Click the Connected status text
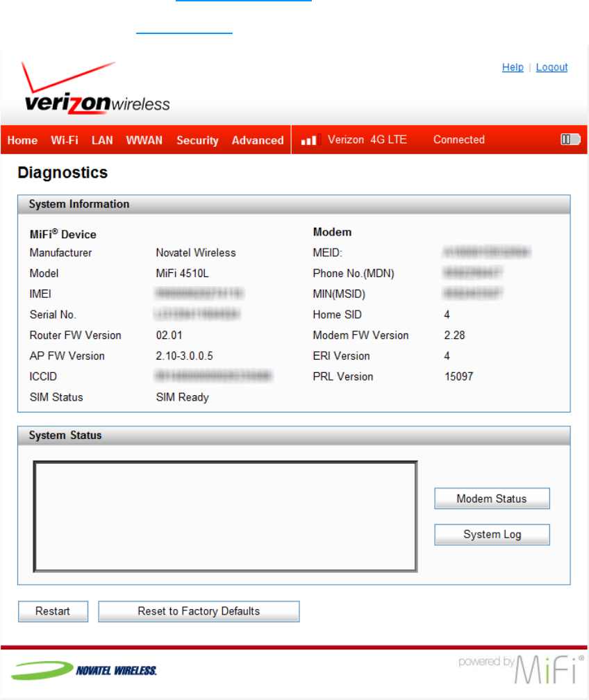 pyautogui.click(x=458, y=140)
